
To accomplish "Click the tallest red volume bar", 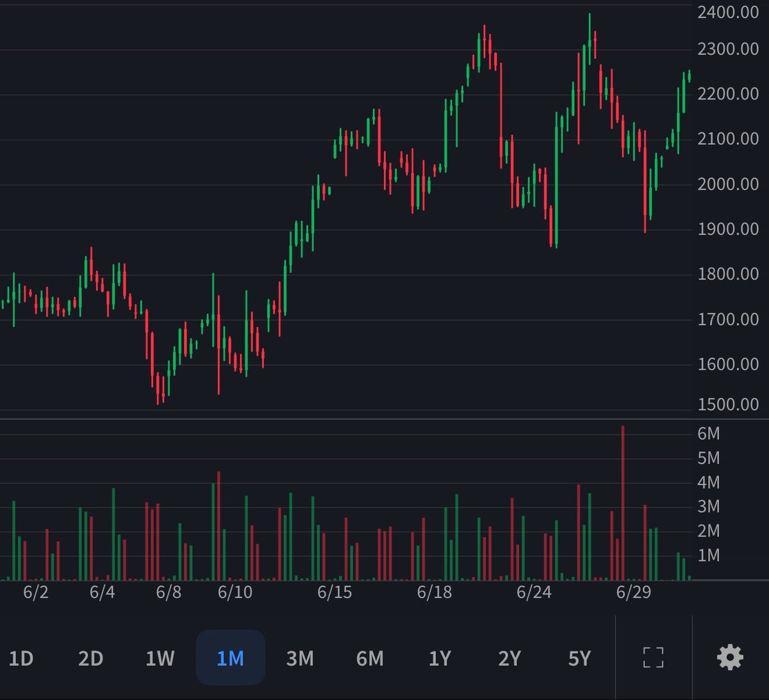I will pos(623,503).
